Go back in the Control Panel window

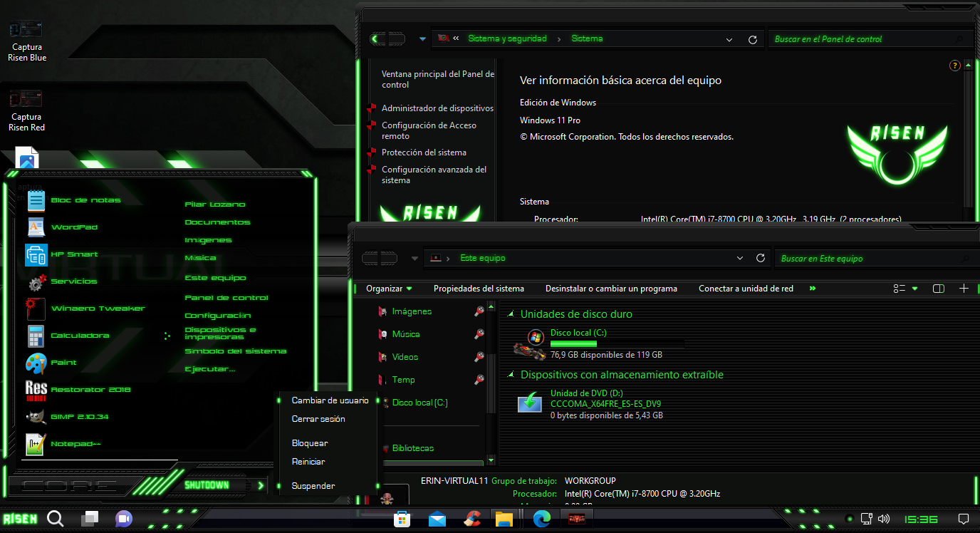click(x=377, y=38)
